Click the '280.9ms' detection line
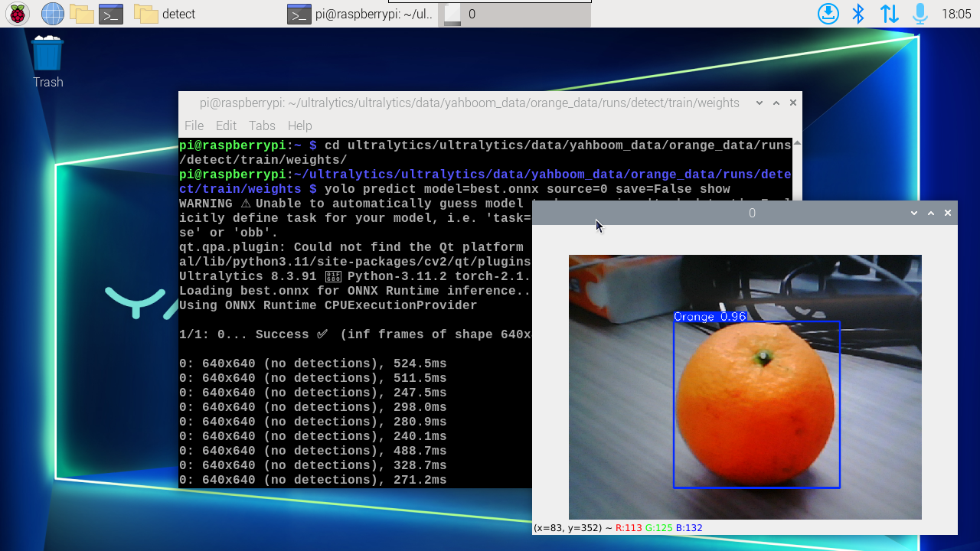This screenshot has width=980, height=551. pyautogui.click(x=313, y=422)
